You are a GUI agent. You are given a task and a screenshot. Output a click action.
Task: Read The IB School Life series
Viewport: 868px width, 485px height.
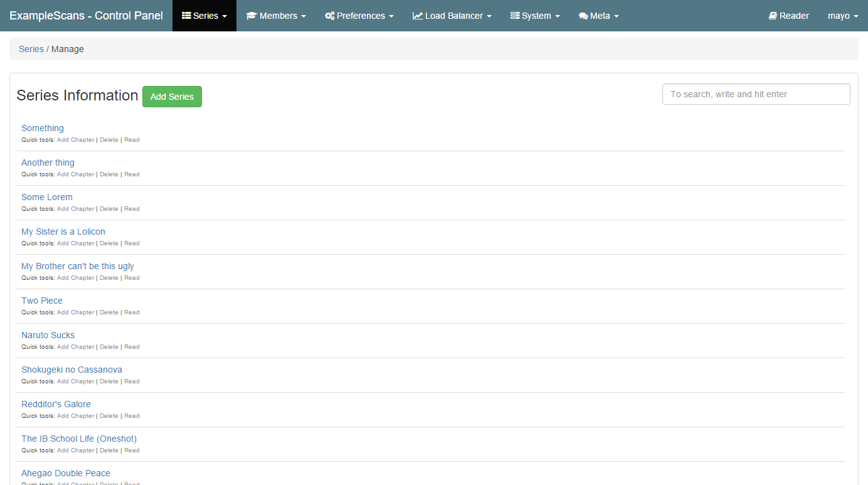point(132,450)
